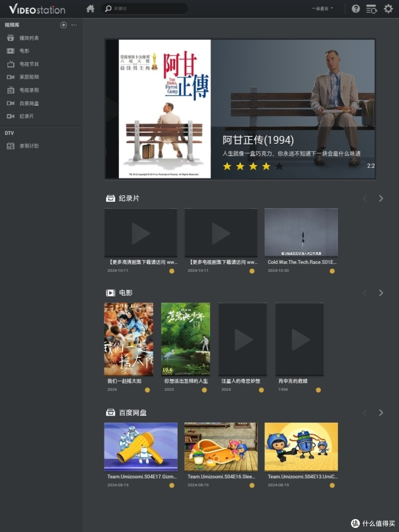Viewport: 399px width, 532px height.
Task: Click the Video Station logo
Action: pyautogui.click(x=37, y=9)
